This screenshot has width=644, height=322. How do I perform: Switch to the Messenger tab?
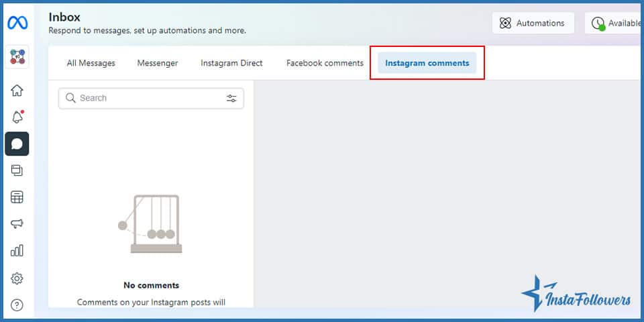point(158,63)
